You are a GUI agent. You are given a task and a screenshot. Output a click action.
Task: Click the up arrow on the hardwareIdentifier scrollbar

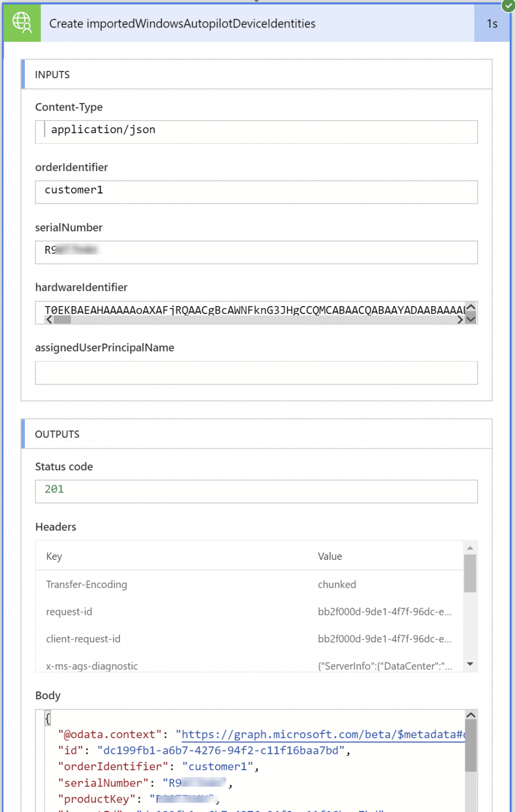[x=471, y=306]
